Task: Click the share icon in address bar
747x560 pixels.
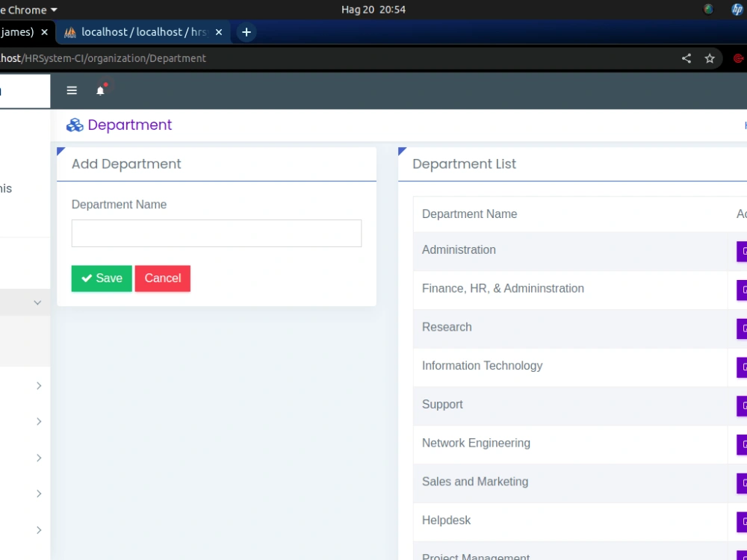Action: pyautogui.click(x=686, y=58)
